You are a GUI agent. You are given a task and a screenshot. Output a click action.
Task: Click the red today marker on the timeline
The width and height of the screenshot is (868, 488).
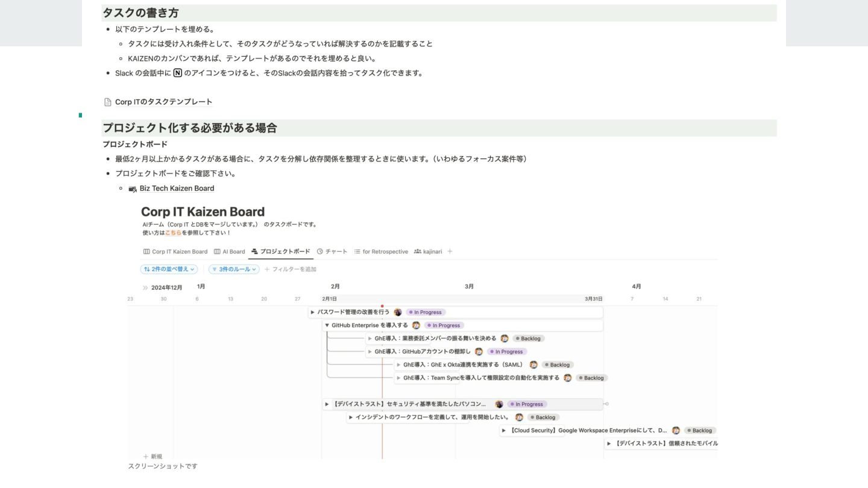[x=382, y=306]
